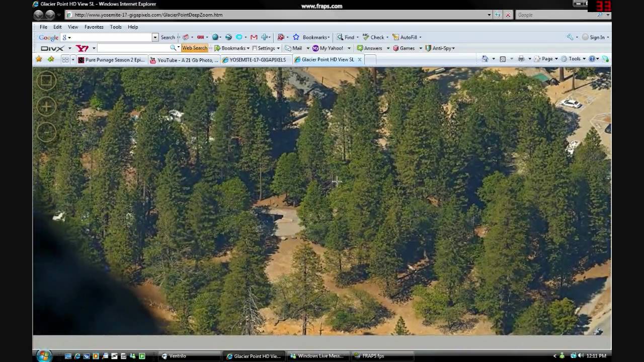Switch to Windows Live Messenger taskbar button
The width and height of the screenshot is (644, 362).
coord(318,356)
